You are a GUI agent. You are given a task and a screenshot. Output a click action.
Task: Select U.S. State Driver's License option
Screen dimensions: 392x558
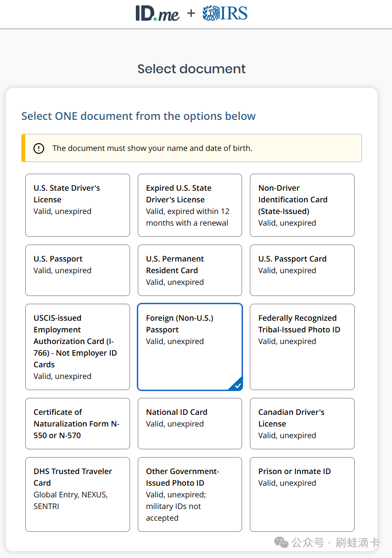78,205
